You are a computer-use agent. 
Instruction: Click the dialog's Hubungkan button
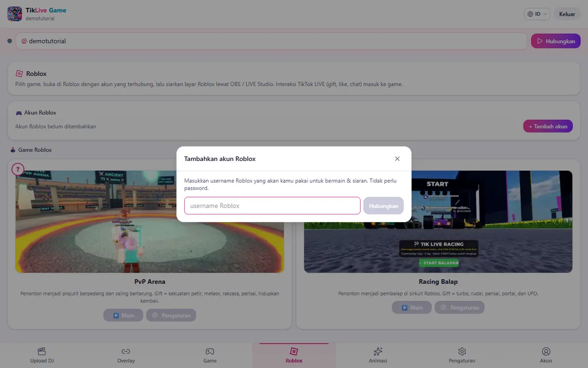click(x=384, y=206)
